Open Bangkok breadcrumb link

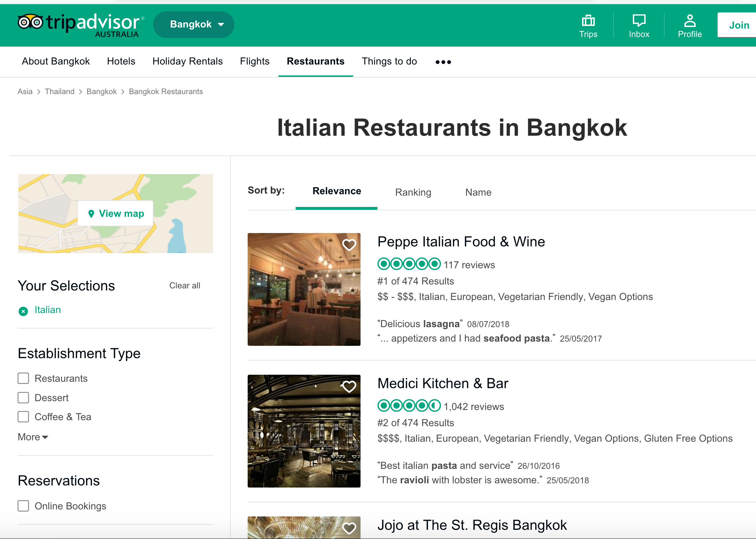point(102,92)
